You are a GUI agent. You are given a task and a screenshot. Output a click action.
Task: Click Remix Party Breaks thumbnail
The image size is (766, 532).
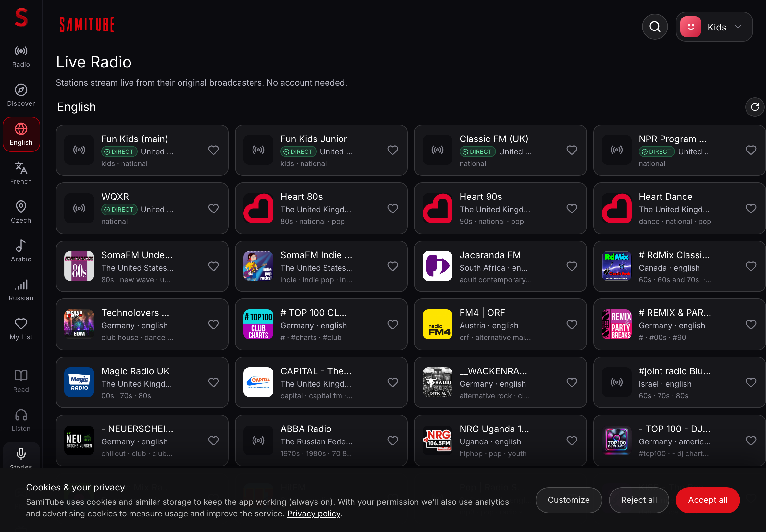click(616, 324)
